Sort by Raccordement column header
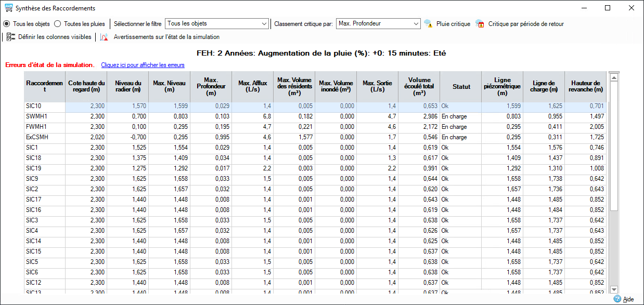Image resolution: width=644 pixels, height=305 pixels. [x=45, y=86]
